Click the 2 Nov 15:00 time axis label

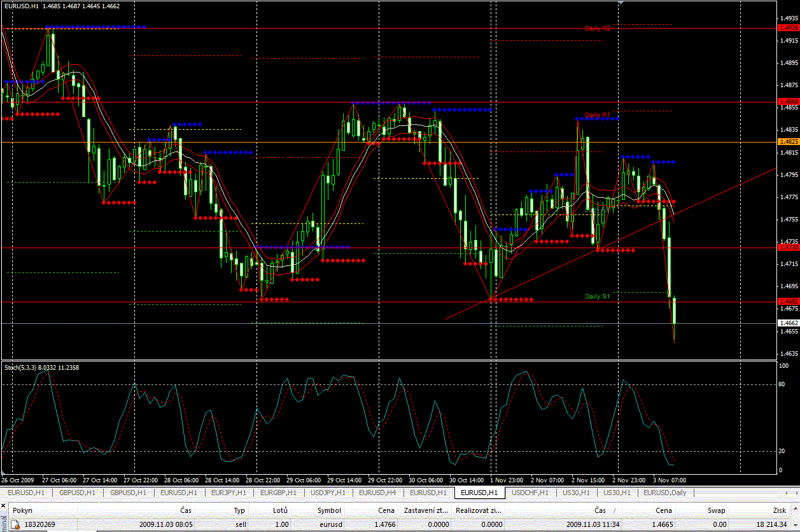587,480
